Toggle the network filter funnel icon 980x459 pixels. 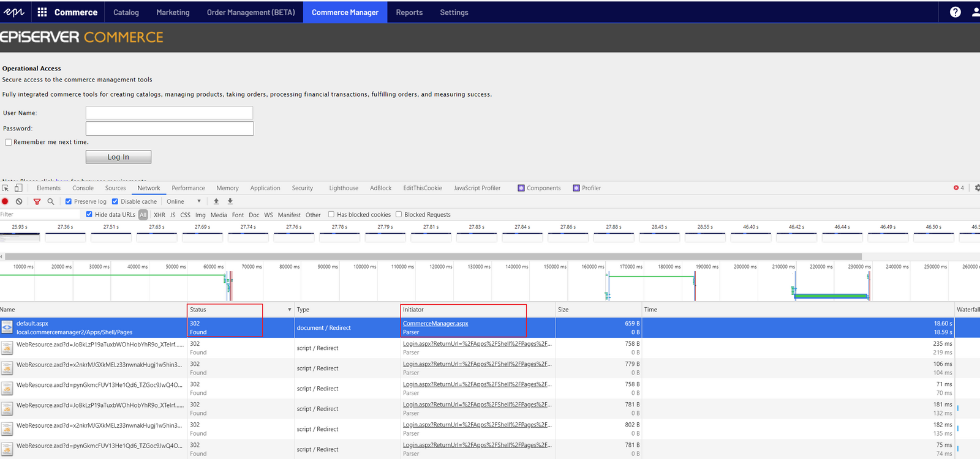[37, 201]
